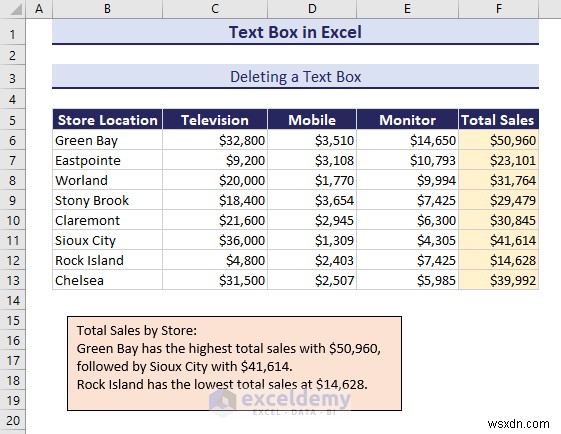The height and width of the screenshot is (434, 561).
Task: Select the $1,770 Mobile cell
Action: [312, 180]
